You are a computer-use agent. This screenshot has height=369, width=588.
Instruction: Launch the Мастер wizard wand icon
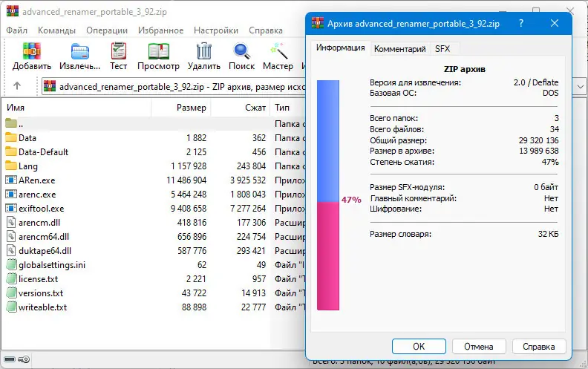tap(278, 51)
